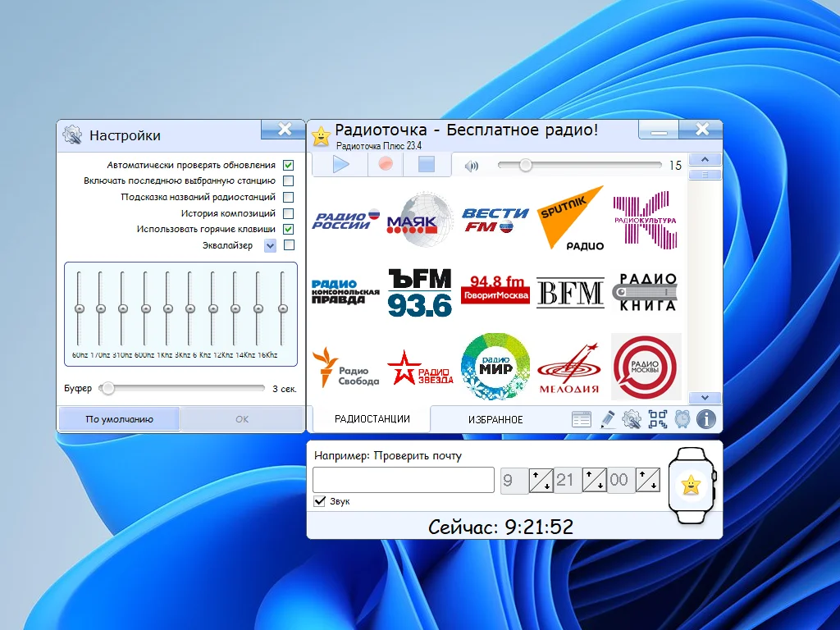Enable История композиций checkbox

coord(289,213)
